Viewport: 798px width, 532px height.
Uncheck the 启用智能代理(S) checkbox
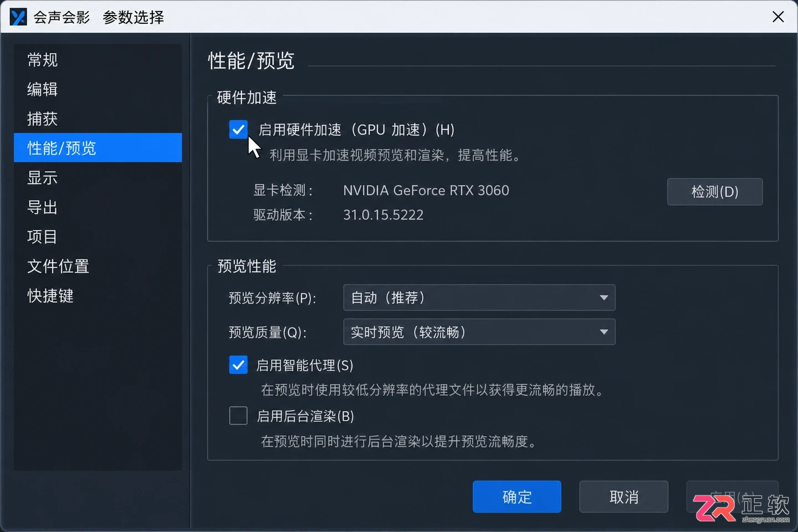[238, 365]
